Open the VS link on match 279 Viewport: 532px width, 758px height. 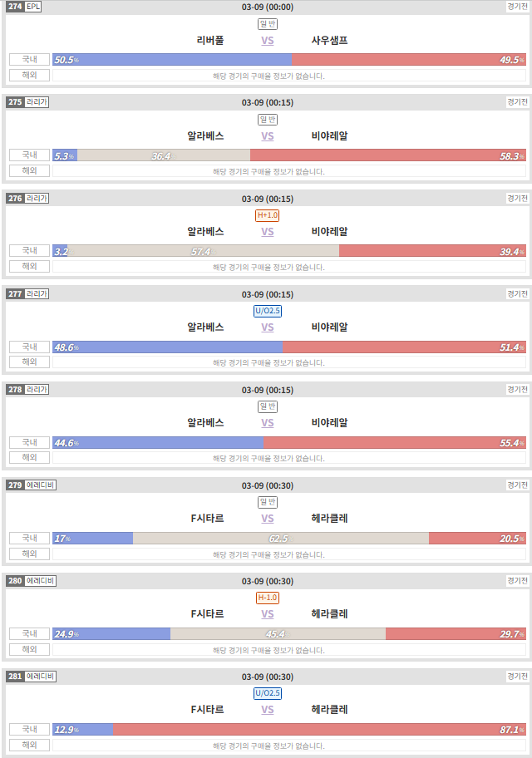point(268,519)
